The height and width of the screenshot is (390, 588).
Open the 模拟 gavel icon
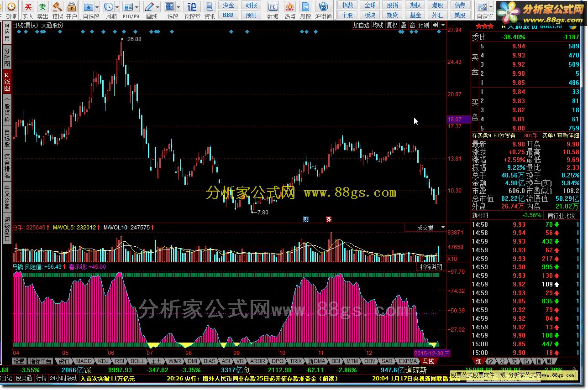pos(57,7)
